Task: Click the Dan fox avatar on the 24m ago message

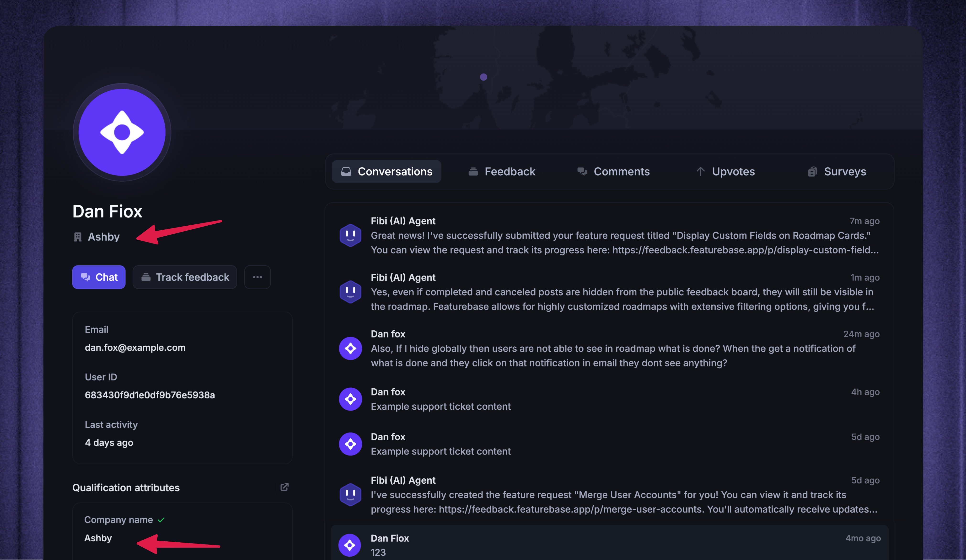Action: [350, 349]
